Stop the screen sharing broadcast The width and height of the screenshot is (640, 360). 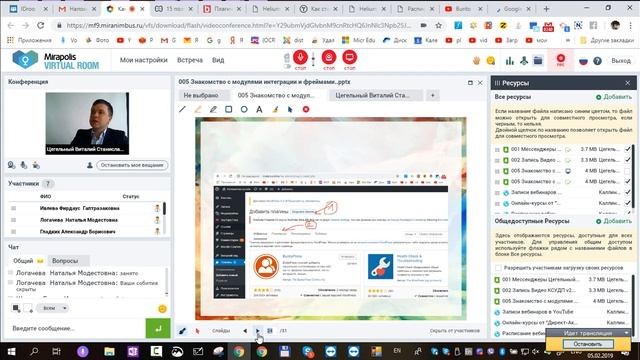(349, 58)
